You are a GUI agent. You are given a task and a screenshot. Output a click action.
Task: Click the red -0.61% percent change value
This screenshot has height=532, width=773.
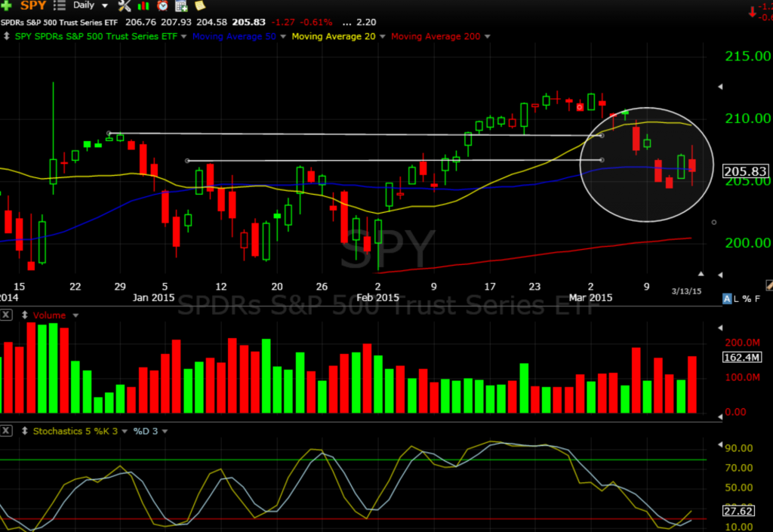click(x=316, y=23)
